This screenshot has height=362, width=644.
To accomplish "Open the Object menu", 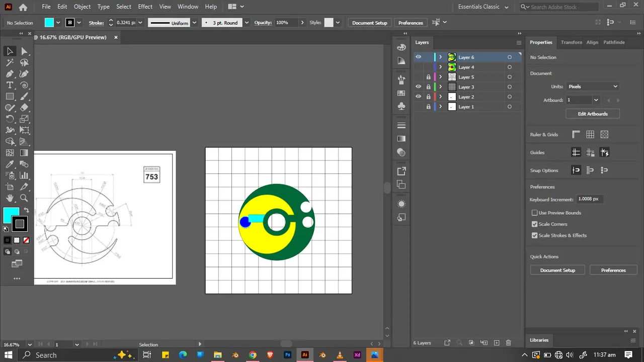I will pyautogui.click(x=82, y=7).
